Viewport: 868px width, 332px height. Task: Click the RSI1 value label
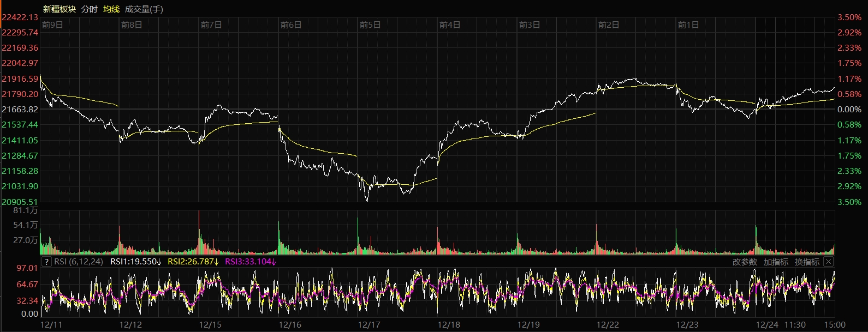point(135,262)
